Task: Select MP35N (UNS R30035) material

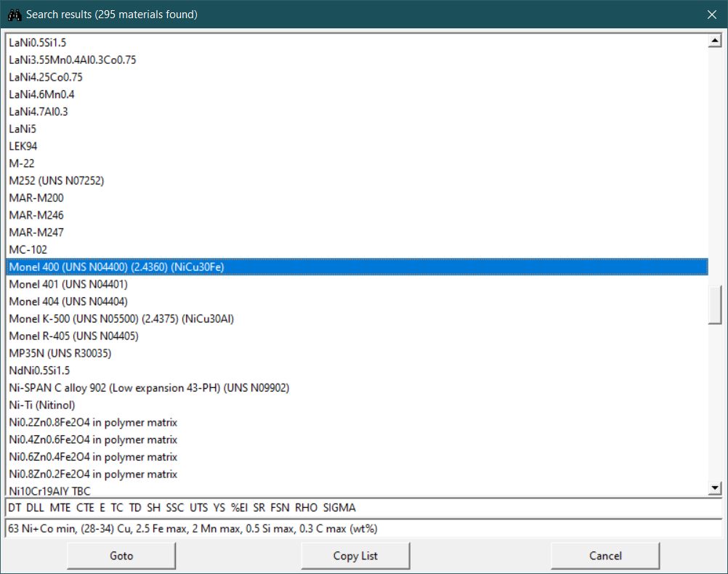Action: tap(60, 353)
